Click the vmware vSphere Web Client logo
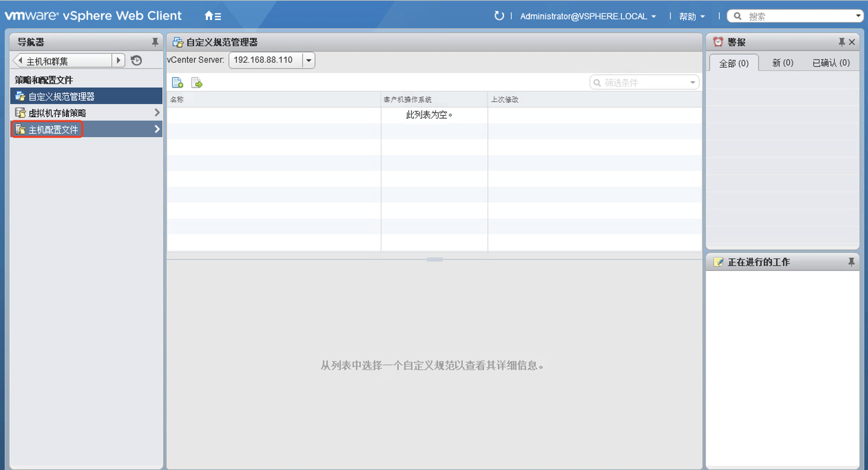This screenshot has height=470, width=868. coord(93,16)
